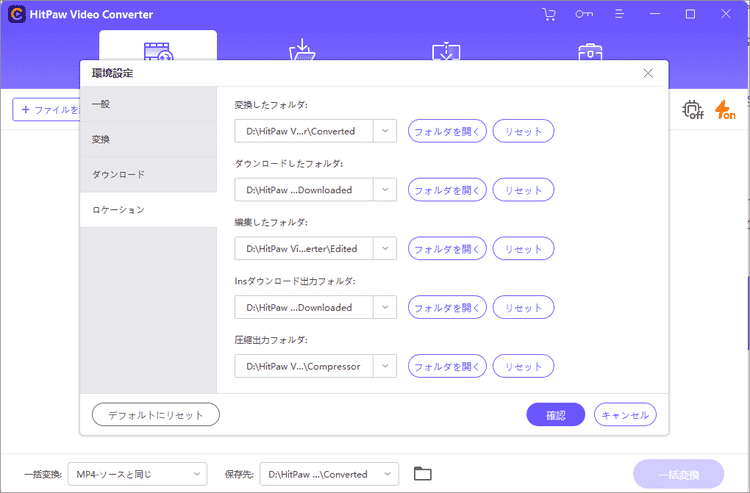Image resolution: width=750 pixels, height=493 pixels.
Task: Reset the 編集したフォルダ path
Action: point(523,249)
